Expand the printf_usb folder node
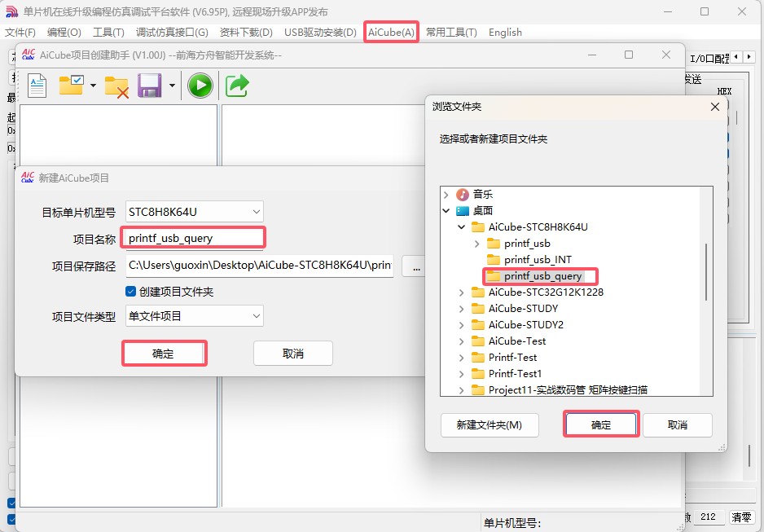The width and height of the screenshot is (764, 532). point(477,243)
